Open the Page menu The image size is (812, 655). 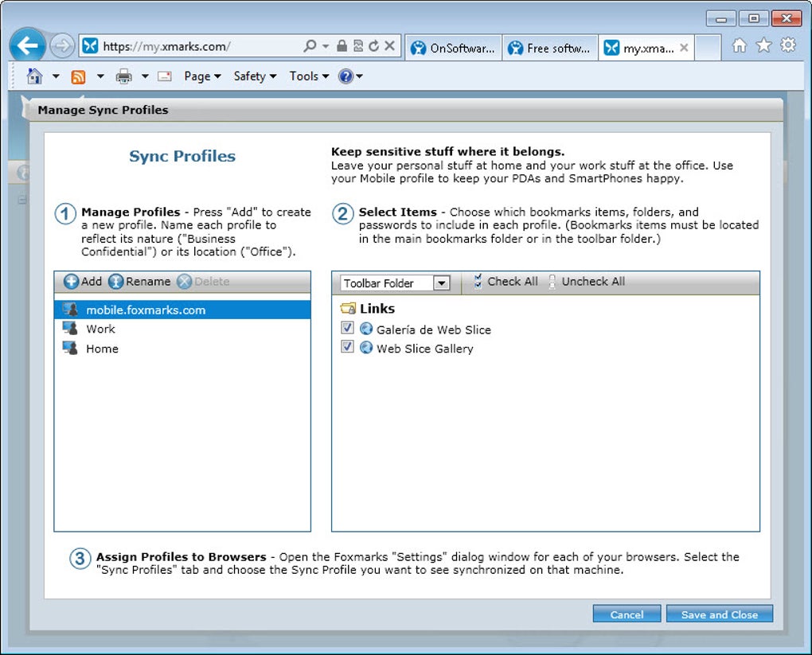(202, 76)
